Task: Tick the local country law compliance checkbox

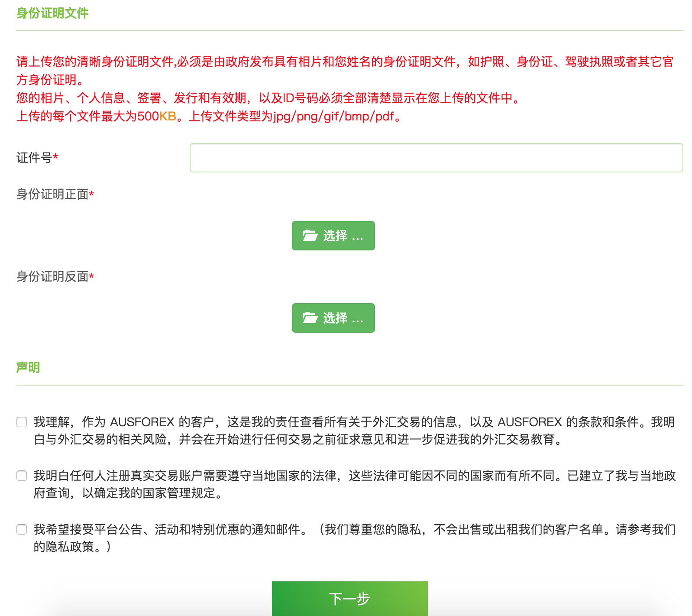Action: coord(22,476)
